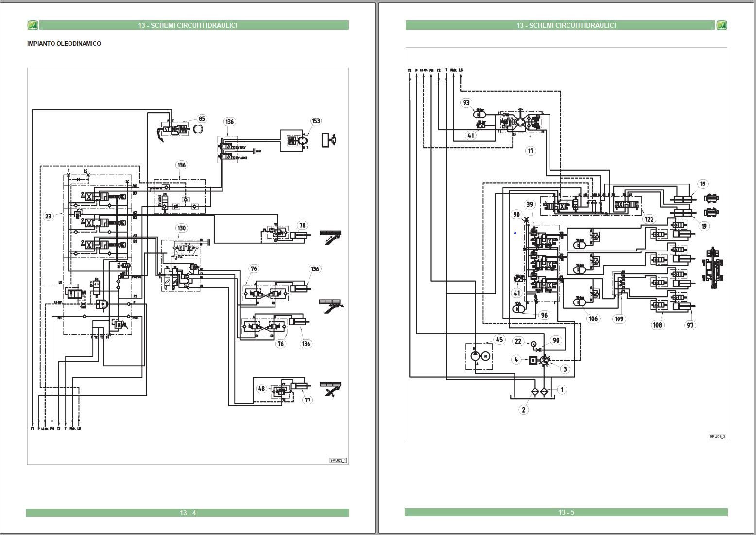Click the motor symbol near callout 153
Image resolution: width=756 pixels, height=535 pixels.
(303, 140)
